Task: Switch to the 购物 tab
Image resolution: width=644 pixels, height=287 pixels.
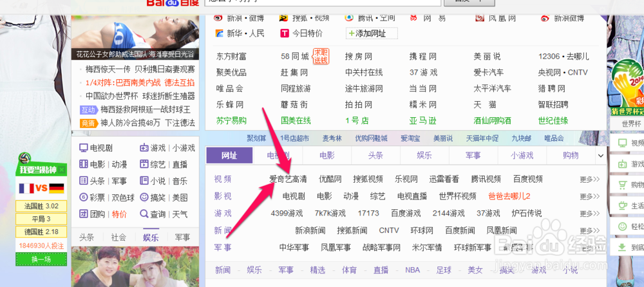Action: [571, 156]
